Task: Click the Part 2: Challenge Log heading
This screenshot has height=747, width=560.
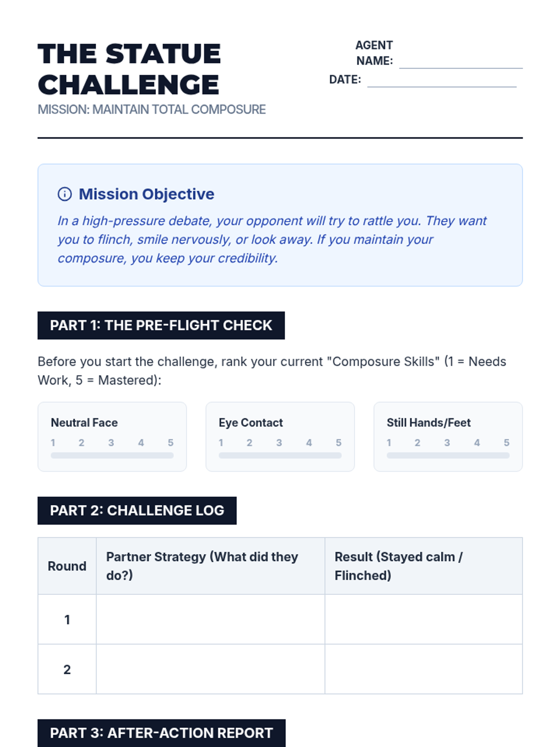Action: coord(137,510)
